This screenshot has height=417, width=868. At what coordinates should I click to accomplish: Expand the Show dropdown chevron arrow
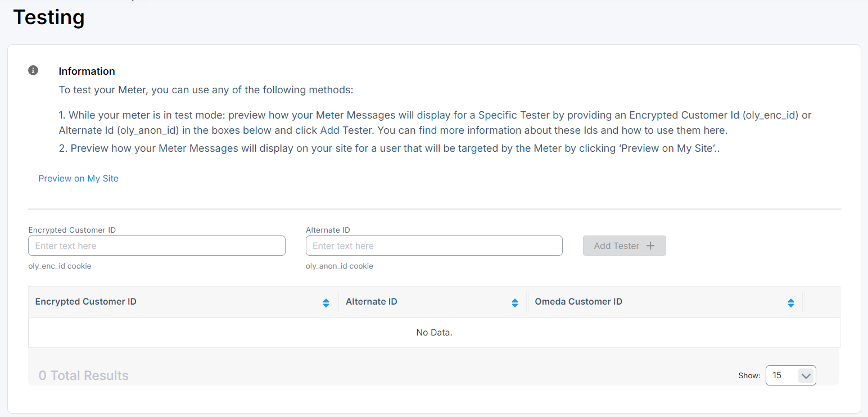(x=806, y=376)
